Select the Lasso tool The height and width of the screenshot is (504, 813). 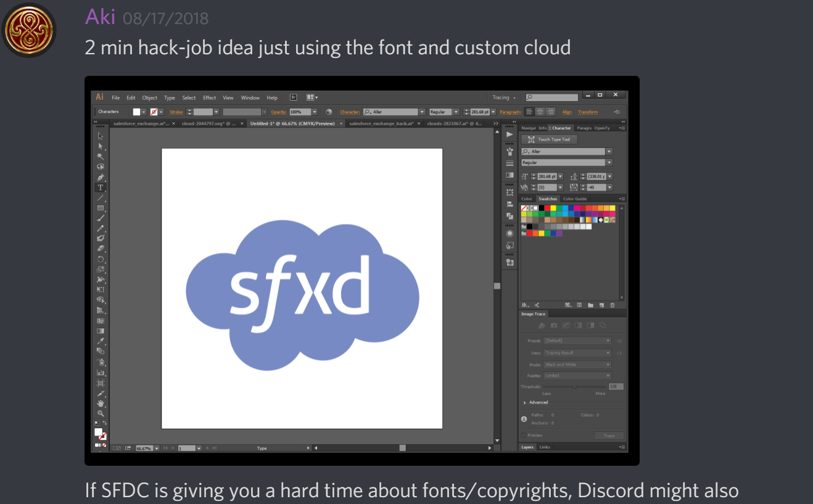[101, 167]
